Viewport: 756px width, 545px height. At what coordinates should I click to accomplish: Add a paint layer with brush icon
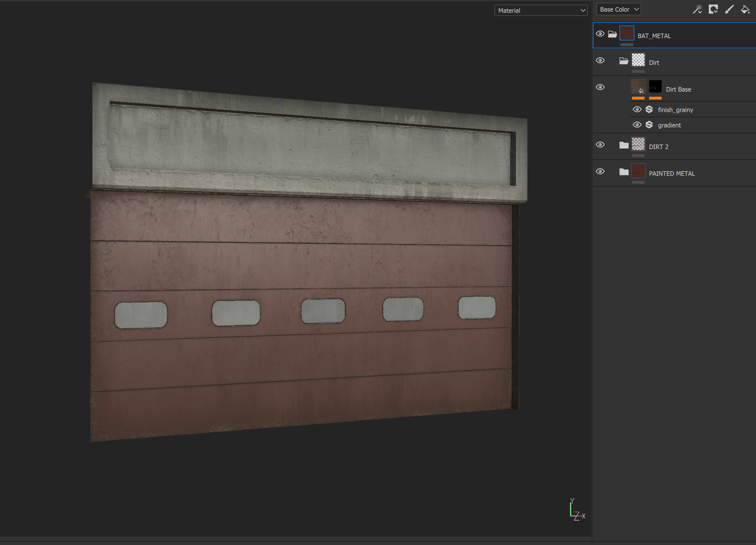coord(729,9)
